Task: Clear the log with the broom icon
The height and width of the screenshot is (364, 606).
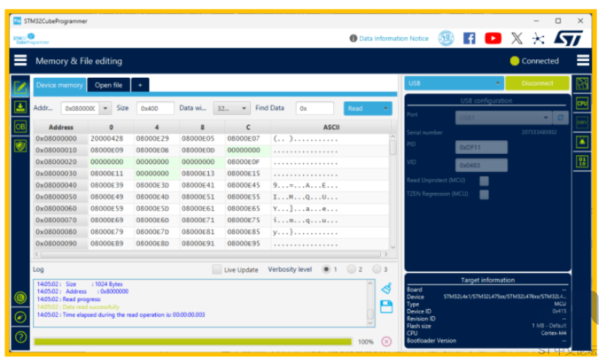Action: 386,288
